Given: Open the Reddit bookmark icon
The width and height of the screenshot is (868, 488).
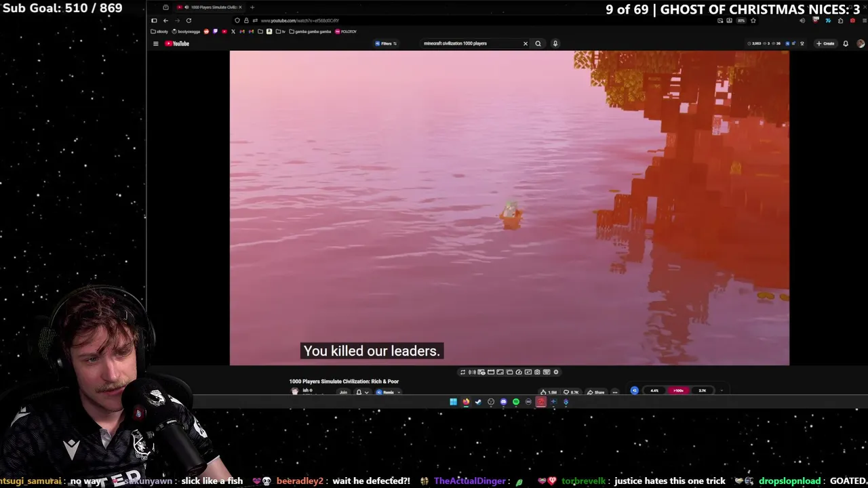Looking at the screenshot, I should point(206,31).
